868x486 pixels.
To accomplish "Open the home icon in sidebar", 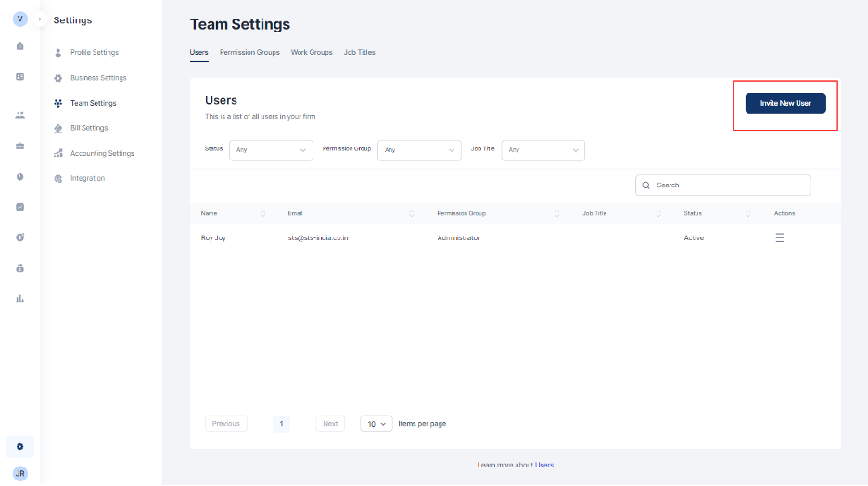I will (19, 45).
